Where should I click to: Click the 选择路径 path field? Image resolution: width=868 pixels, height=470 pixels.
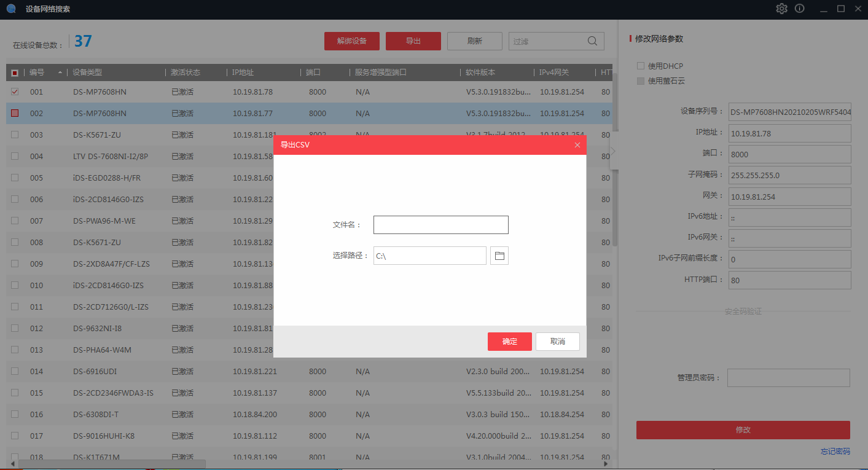(429, 256)
